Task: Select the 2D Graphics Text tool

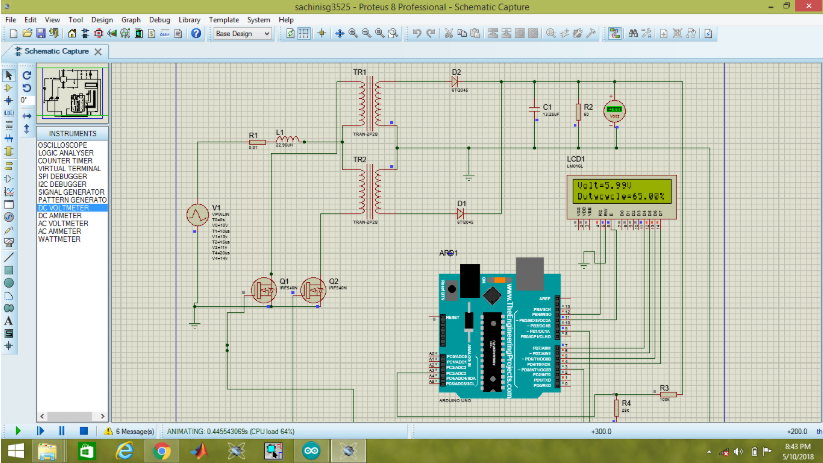Action: click(x=8, y=321)
